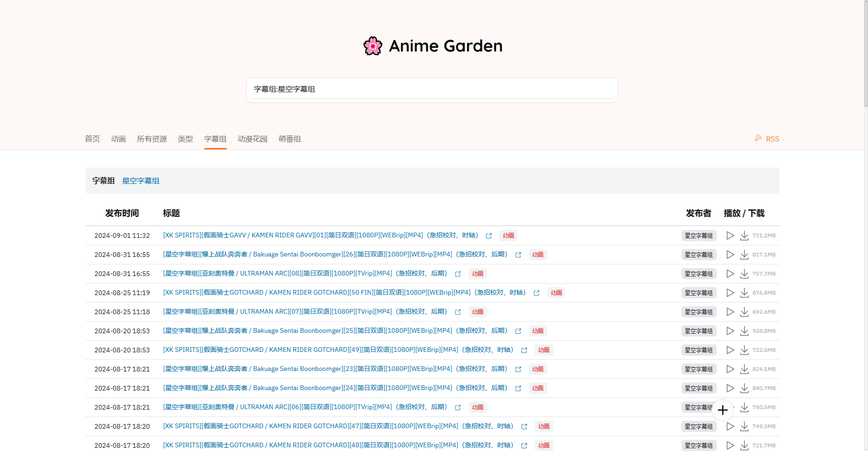Download GOTCHARD episode 48

tap(745, 445)
